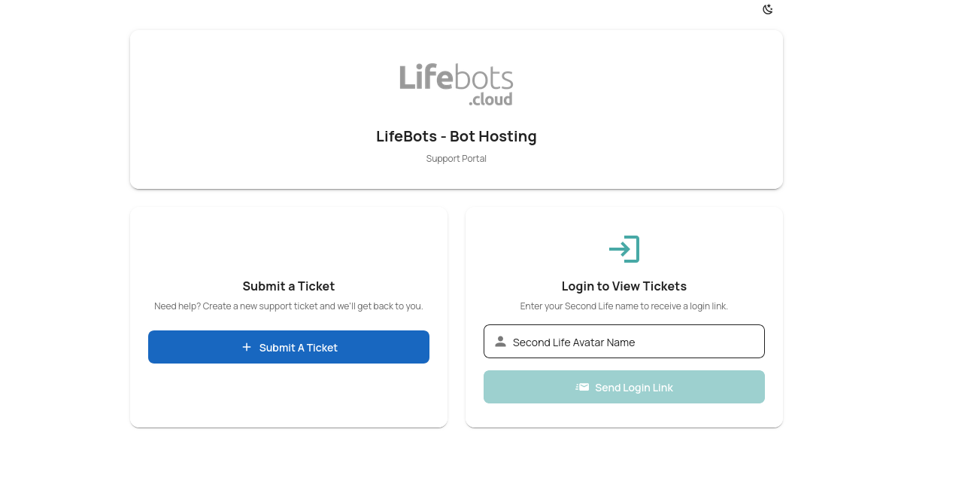Click the login door icon above the heading
The image size is (980, 496).
(623, 249)
